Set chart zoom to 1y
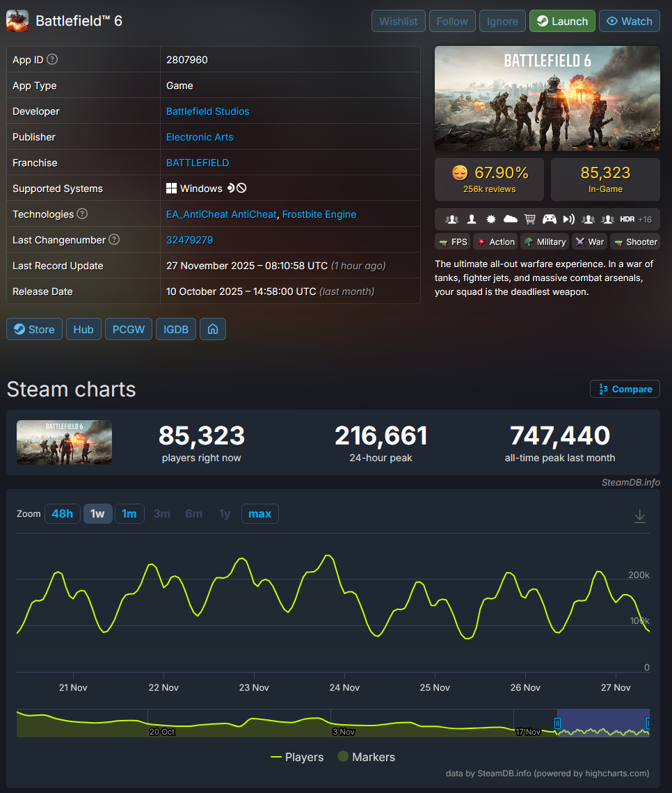This screenshot has height=793, width=672. tap(225, 514)
